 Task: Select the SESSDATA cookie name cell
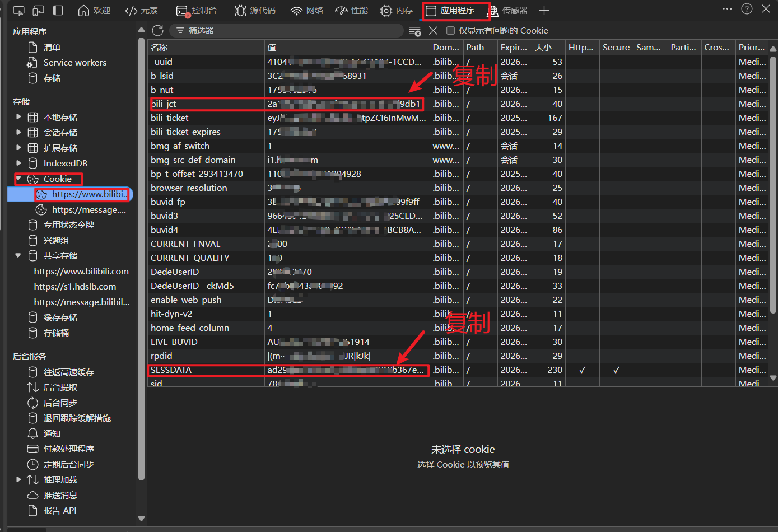[206, 370]
